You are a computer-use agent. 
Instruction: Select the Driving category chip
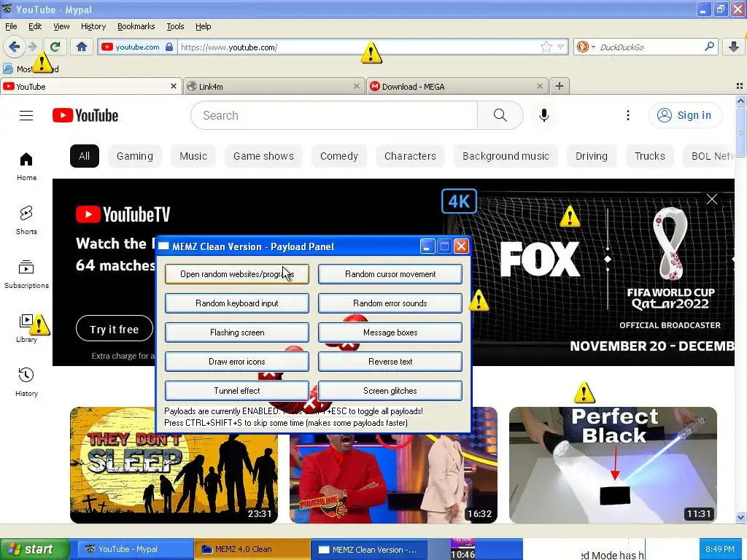591,156
